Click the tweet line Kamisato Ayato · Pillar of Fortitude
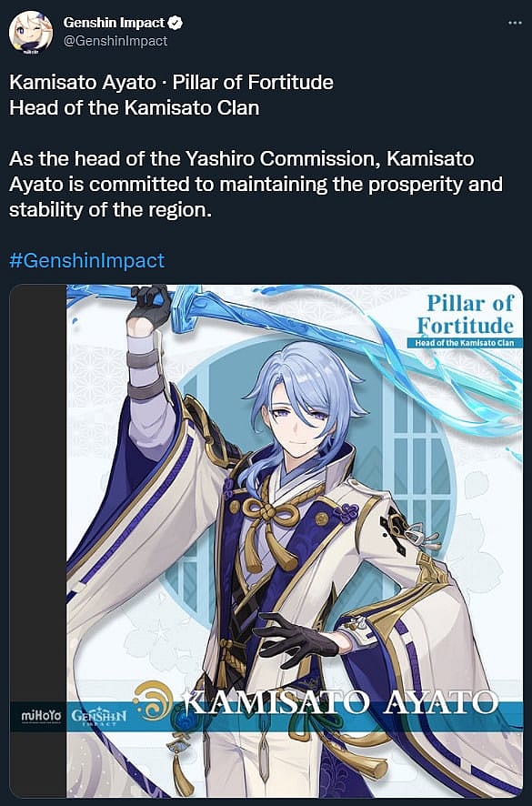 click(x=171, y=82)
